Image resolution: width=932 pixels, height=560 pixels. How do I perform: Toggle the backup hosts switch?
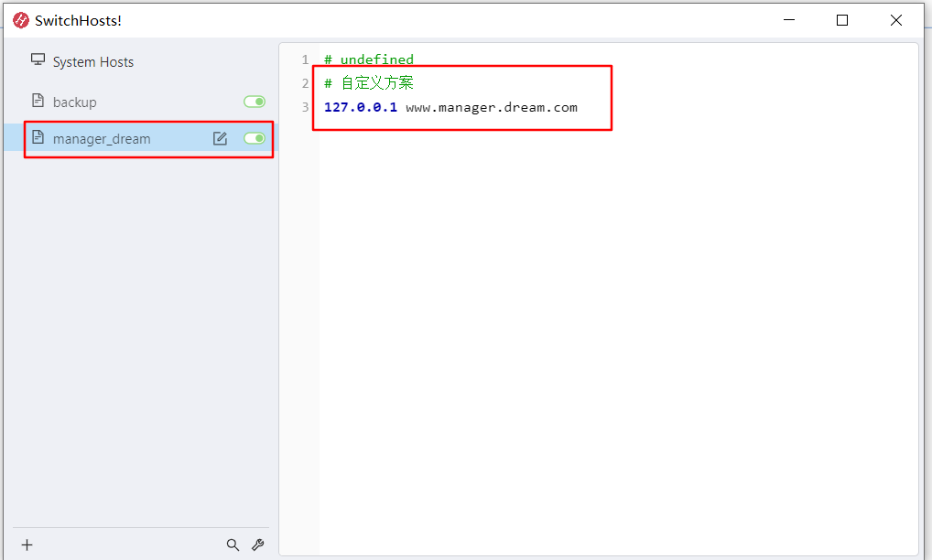[x=255, y=102]
